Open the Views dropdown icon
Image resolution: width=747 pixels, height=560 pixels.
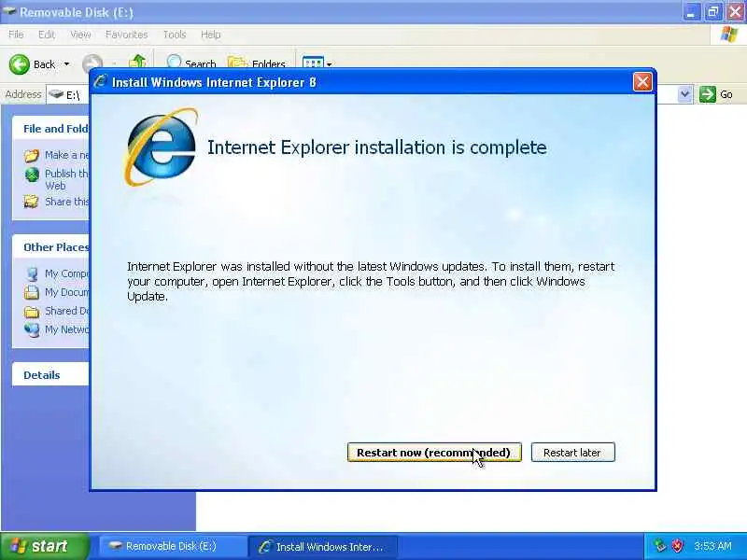tap(317, 63)
